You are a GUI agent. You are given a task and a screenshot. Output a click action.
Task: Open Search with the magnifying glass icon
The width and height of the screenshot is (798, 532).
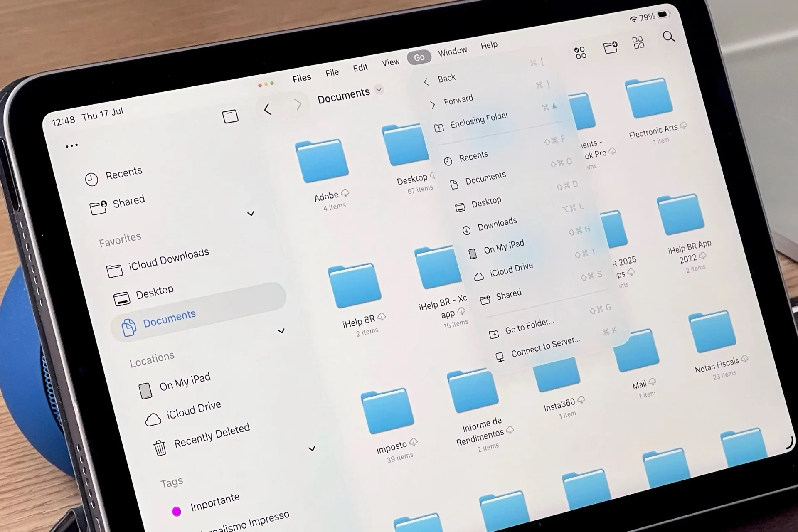(x=668, y=37)
